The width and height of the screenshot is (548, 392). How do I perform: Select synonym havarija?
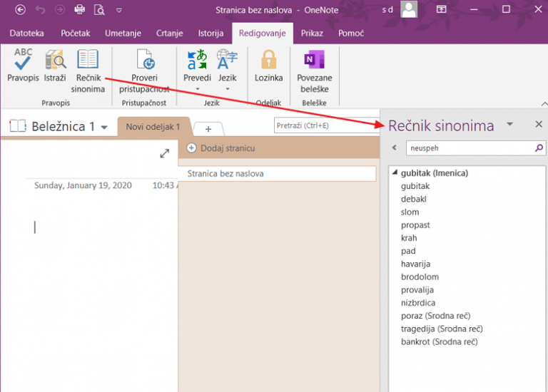tap(415, 264)
